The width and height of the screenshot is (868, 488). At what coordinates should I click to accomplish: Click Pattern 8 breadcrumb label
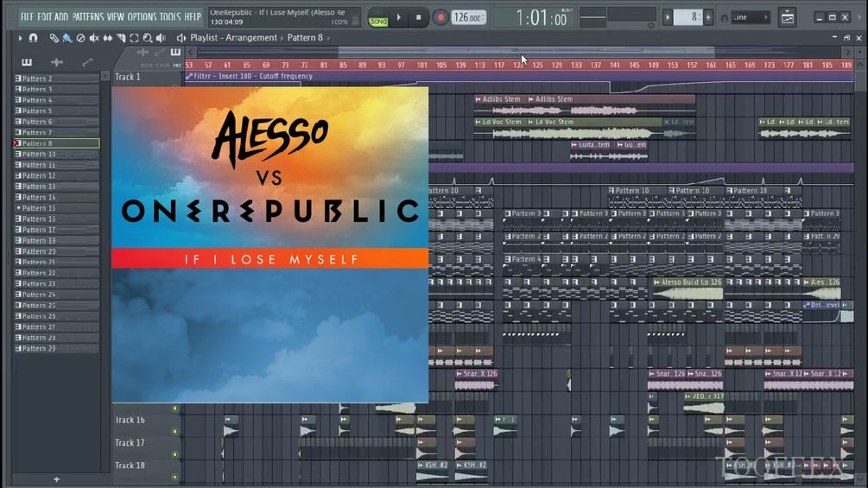pyautogui.click(x=305, y=38)
